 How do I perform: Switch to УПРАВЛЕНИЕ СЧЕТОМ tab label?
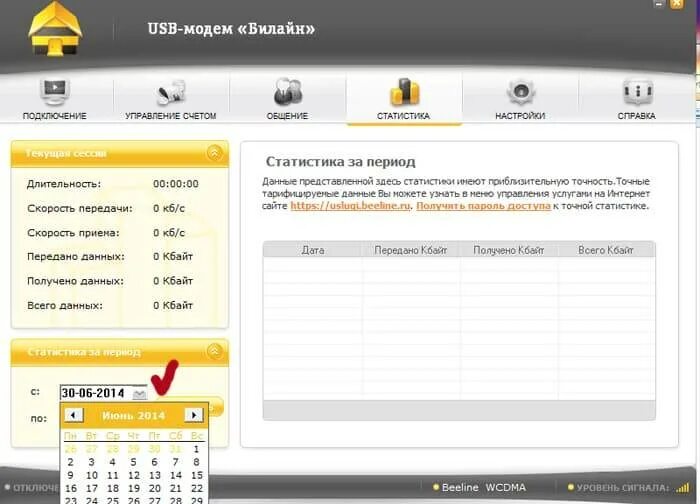coord(171,116)
